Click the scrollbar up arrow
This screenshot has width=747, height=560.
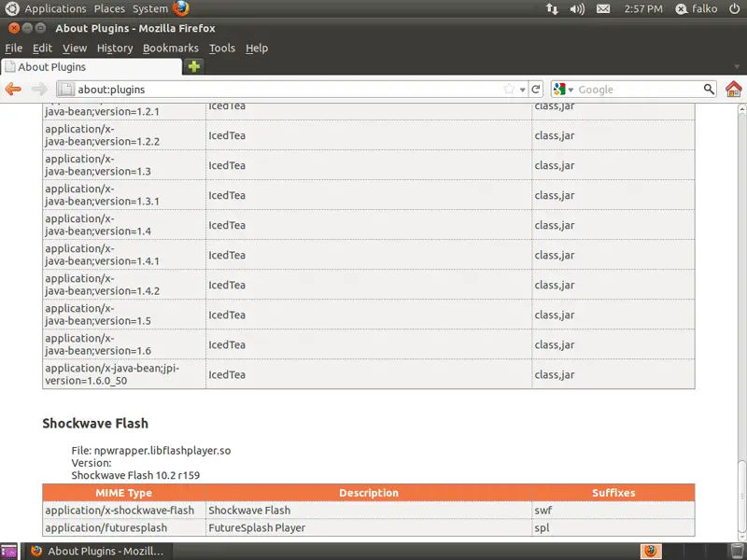[741, 109]
